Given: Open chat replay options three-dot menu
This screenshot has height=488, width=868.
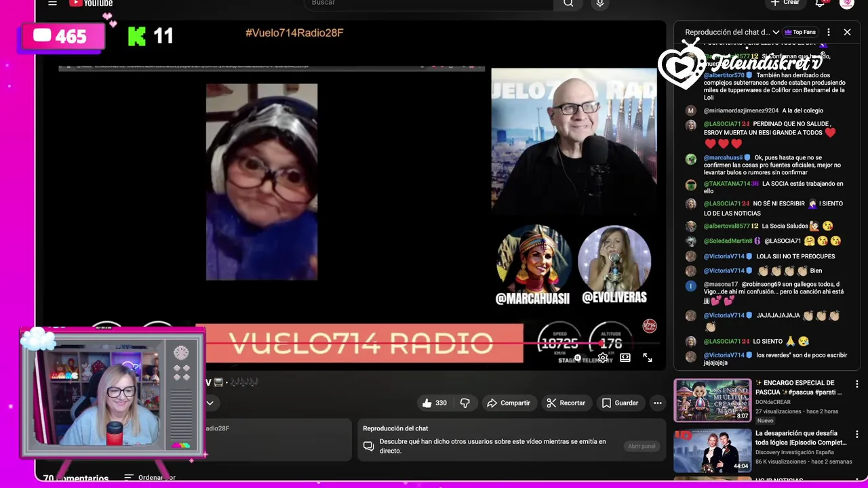Looking at the screenshot, I should [828, 32].
